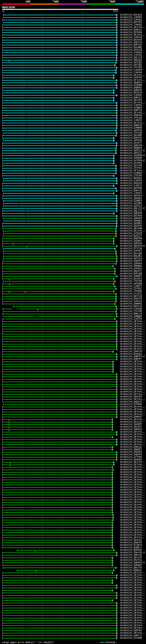Select hit label UniRef100_Q84RS1
The width and height of the screenshot is (146, 644).
pos(131,83)
